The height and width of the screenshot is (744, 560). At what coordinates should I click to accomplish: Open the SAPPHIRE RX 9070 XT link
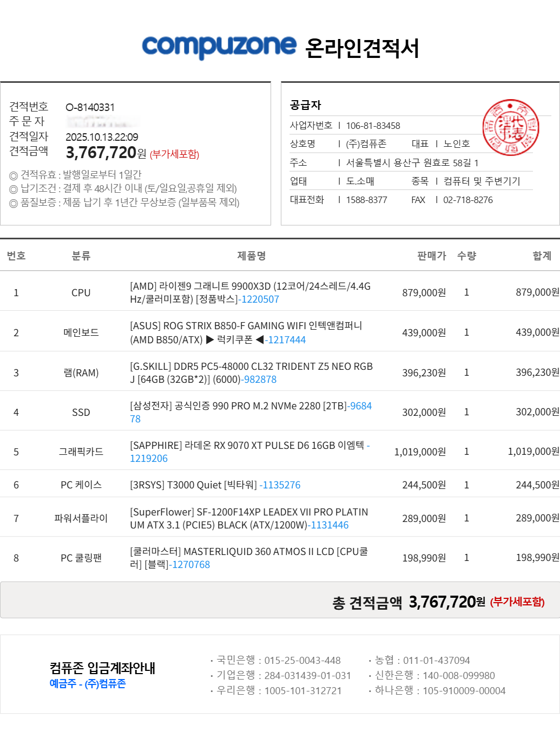pyautogui.click(x=149, y=459)
